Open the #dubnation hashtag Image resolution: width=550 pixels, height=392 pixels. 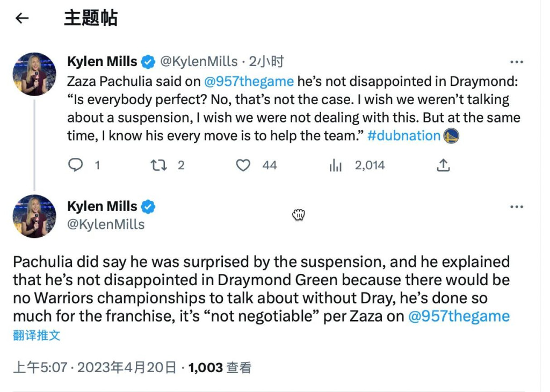(x=404, y=136)
